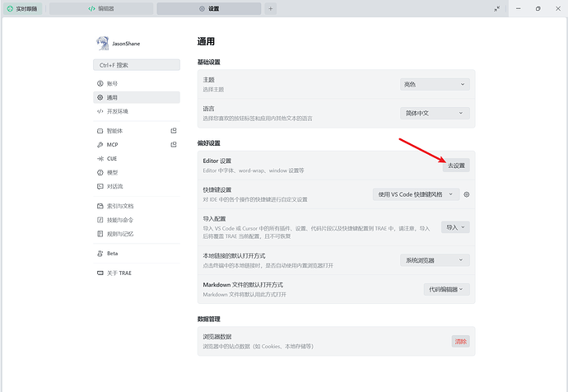The image size is (568, 392).
Task: Click the 本地链接的默认打开方式 label
Action: tap(234, 256)
